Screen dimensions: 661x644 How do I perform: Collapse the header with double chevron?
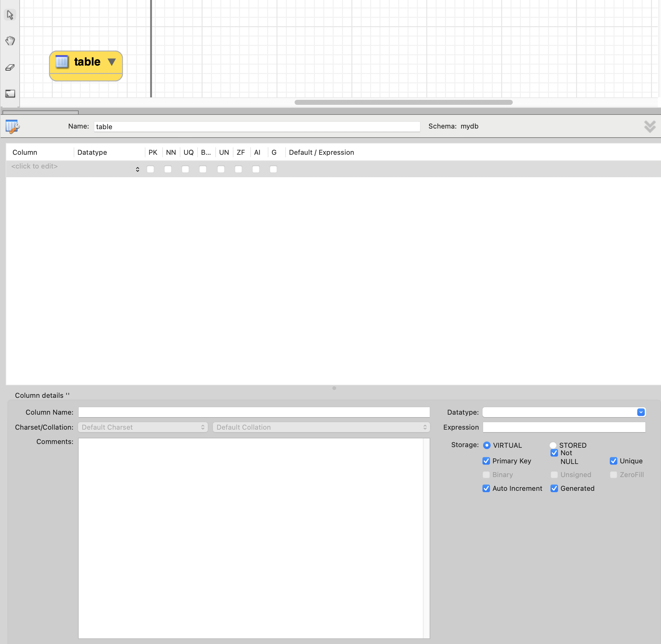point(649,126)
